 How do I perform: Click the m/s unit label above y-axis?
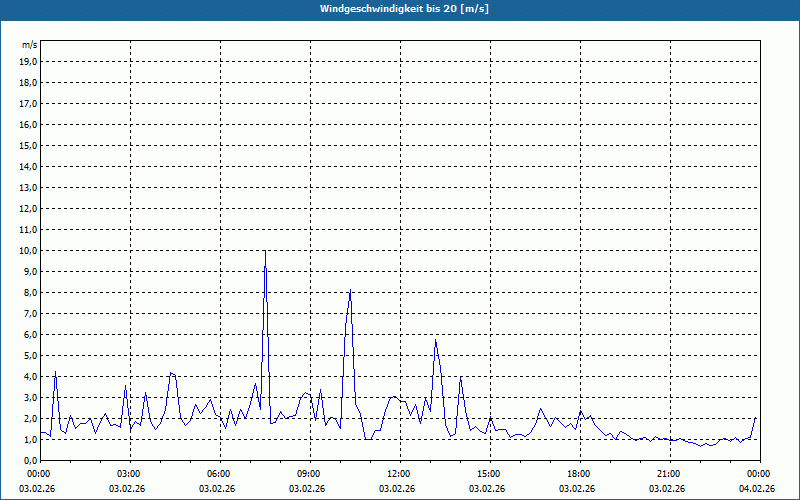[29, 45]
